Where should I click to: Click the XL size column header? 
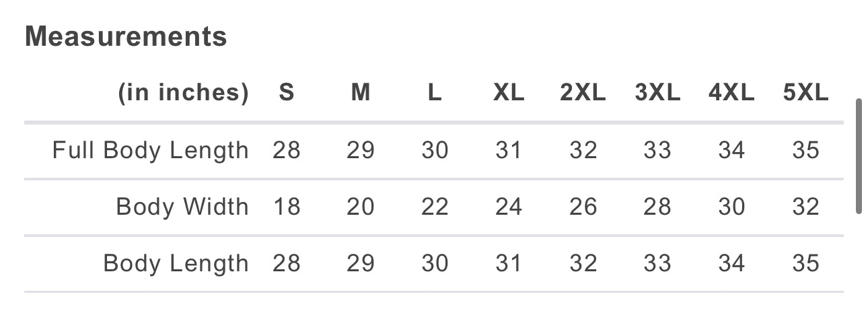pos(509,93)
